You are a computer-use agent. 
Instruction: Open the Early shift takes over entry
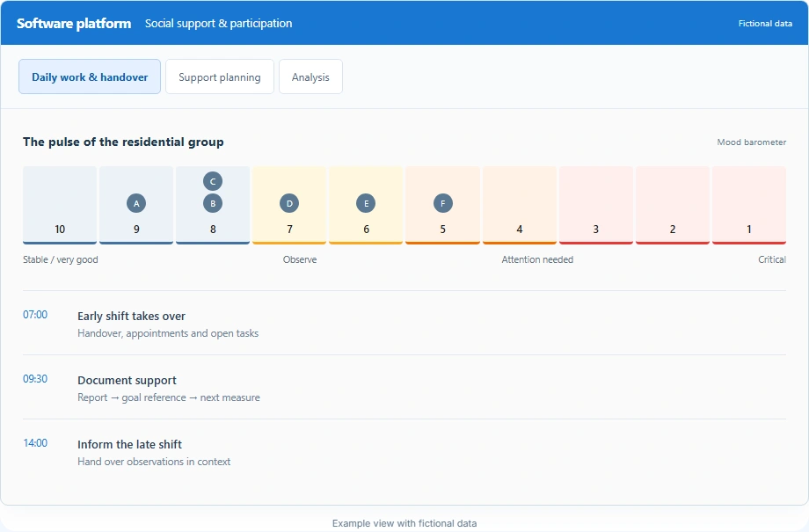404,324
